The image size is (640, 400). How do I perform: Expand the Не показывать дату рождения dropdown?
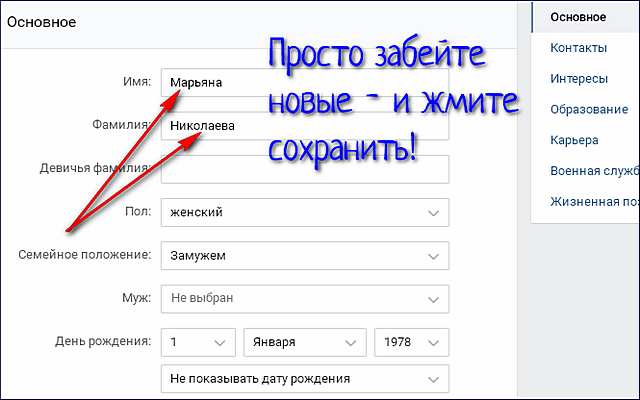pos(304,379)
